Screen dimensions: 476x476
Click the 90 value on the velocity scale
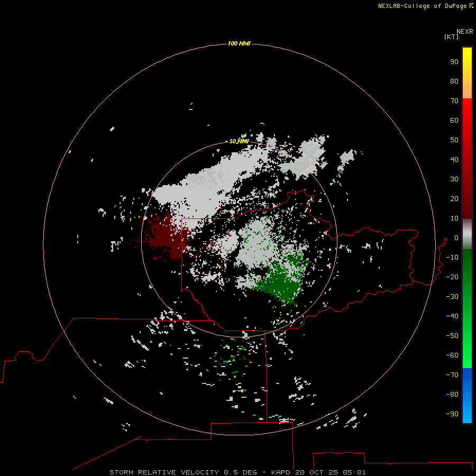click(x=454, y=62)
